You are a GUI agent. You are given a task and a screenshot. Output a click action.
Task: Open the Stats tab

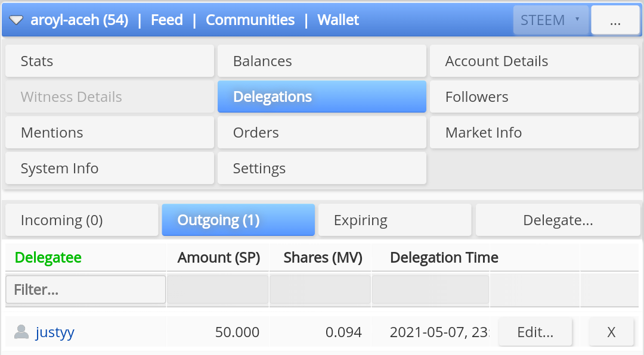(x=109, y=61)
